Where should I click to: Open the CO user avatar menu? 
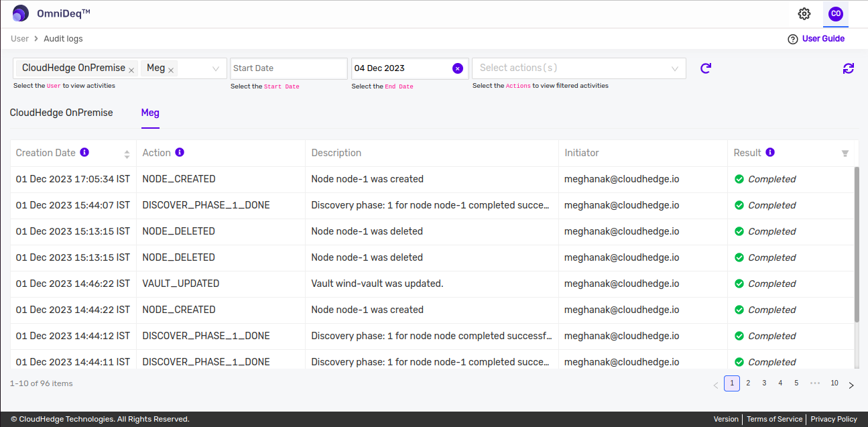pyautogui.click(x=836, y=13)
